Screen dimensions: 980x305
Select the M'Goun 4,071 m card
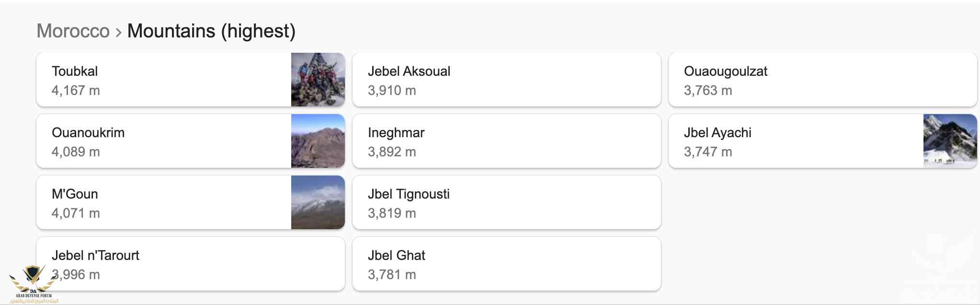pyautogui.click(x=191, y=202)
